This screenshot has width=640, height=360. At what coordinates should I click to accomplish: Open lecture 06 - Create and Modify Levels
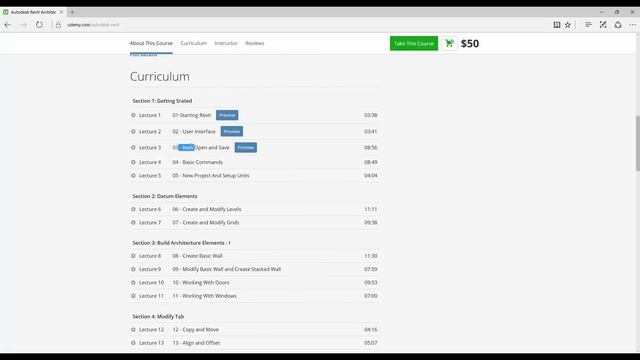(x=207, y=209)
